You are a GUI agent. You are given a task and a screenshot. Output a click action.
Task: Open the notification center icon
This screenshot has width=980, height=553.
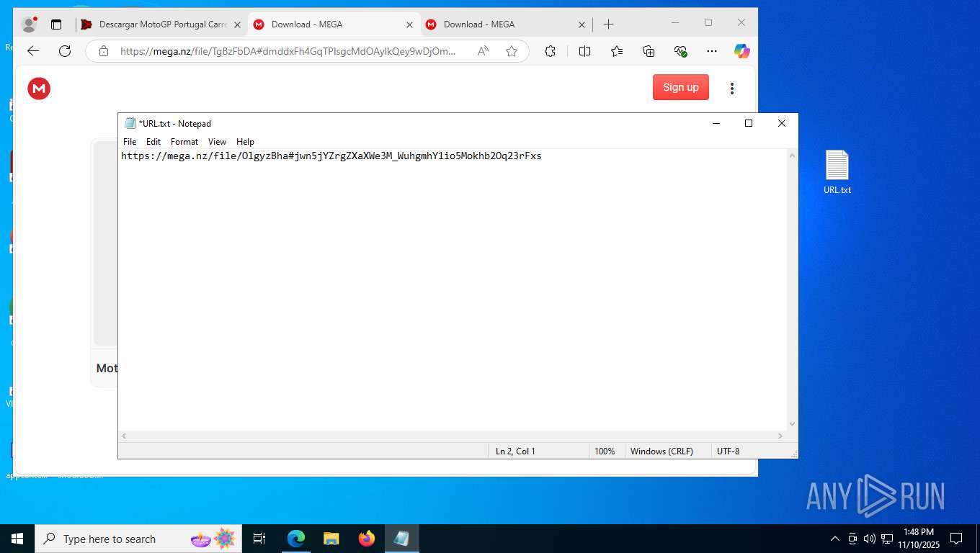956,539
